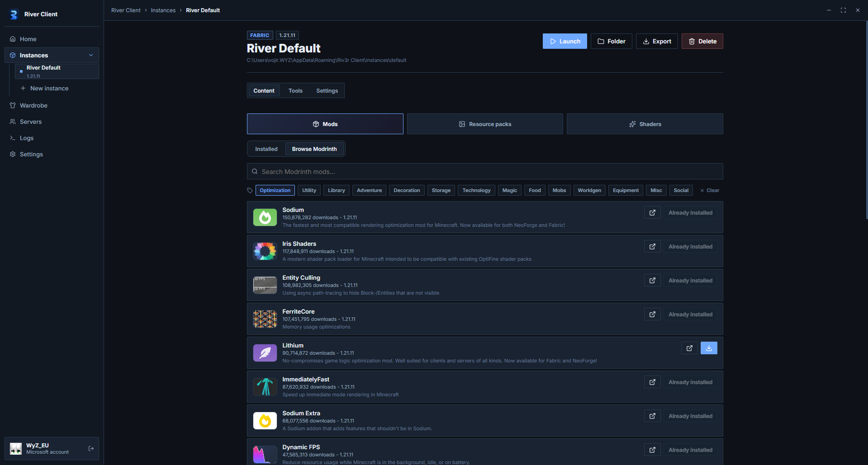Image resolution: width=868 pixels, height=465 pixels.
Task: Click the Entity Culling mod title
Action: point(301,277)
